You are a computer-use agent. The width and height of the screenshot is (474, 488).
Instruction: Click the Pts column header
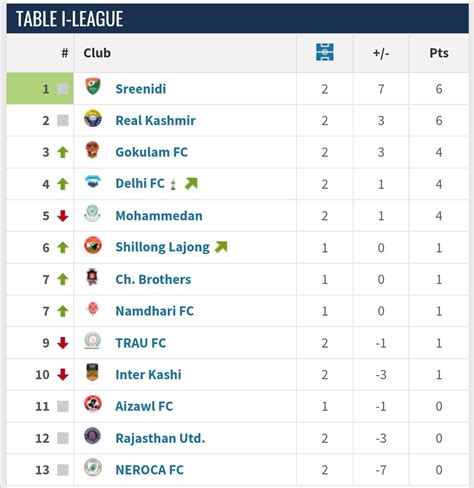[439, 53]
